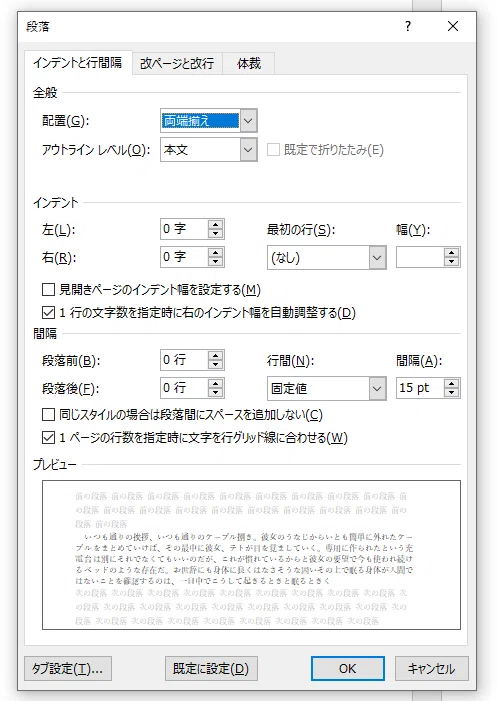Enable 同じスタイルの場合は段落間にスペースを追加しない checkbox

tap(48, 415)
